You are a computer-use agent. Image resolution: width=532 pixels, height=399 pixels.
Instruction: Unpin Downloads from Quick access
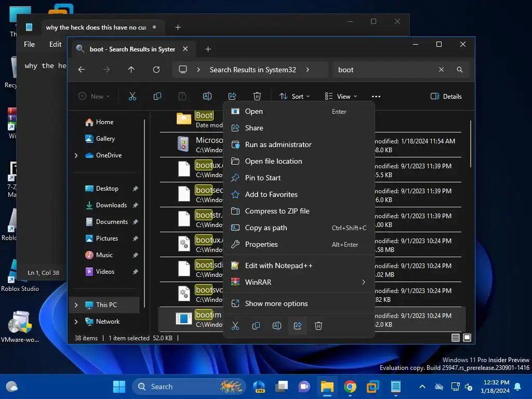tap(136, 205)
